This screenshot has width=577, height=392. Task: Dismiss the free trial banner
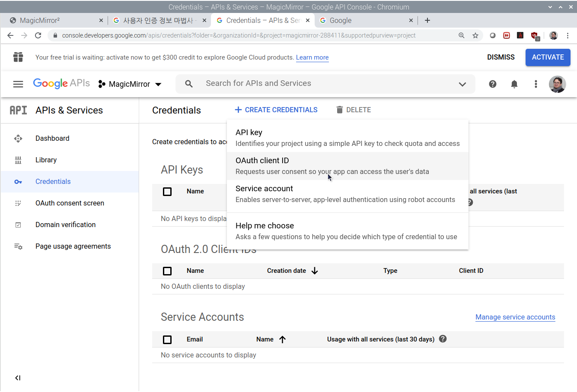[501, 57]
